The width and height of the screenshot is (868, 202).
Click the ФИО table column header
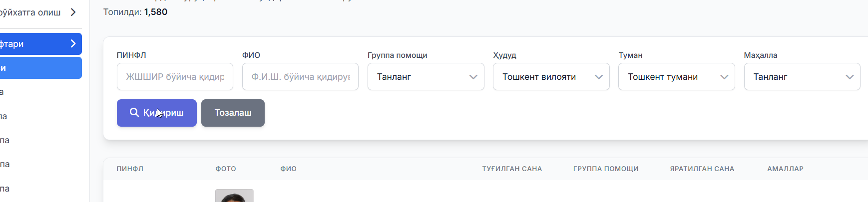click(288, 169)
